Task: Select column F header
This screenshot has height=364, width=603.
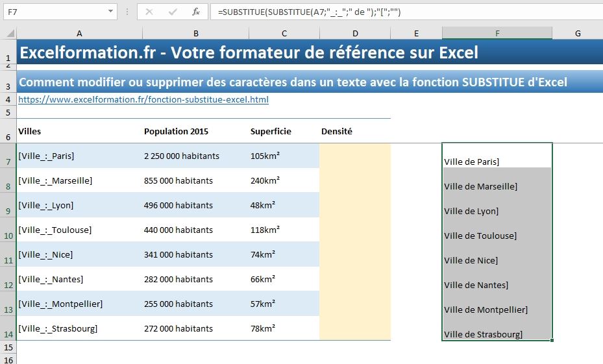Action: [497, 33]
